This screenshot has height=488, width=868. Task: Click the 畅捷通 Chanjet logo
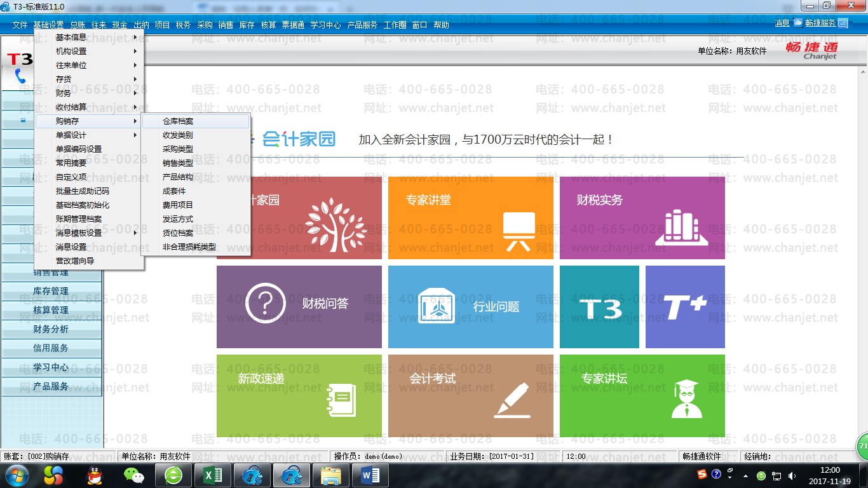pyautogui.click(x=812, y=50)
